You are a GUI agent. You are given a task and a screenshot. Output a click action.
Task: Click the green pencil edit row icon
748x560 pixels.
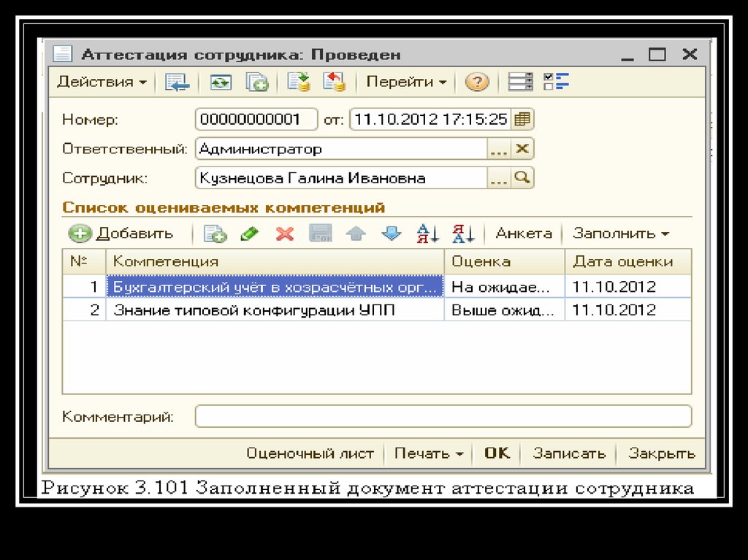point(250,234)
